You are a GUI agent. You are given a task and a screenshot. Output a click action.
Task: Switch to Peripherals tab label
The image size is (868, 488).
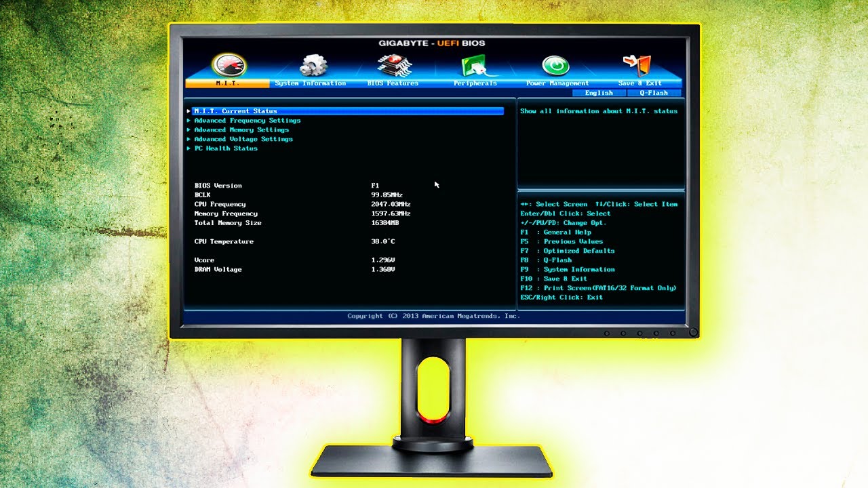pos(475,83)
